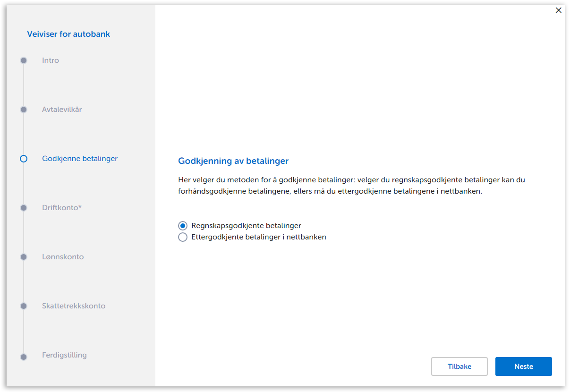Click the step circle beside Avtalevilkår
Viewport: 570px width, 392px height.
24,110
